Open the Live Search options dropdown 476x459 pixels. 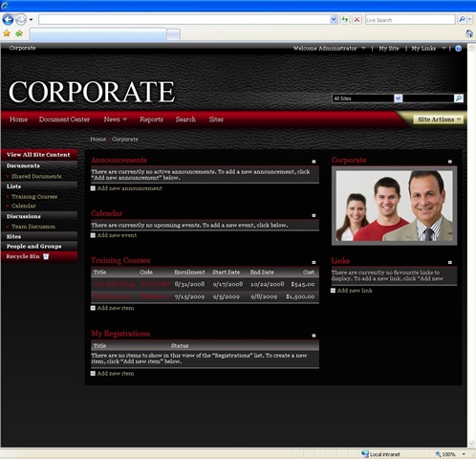click(x=469, y=20)
